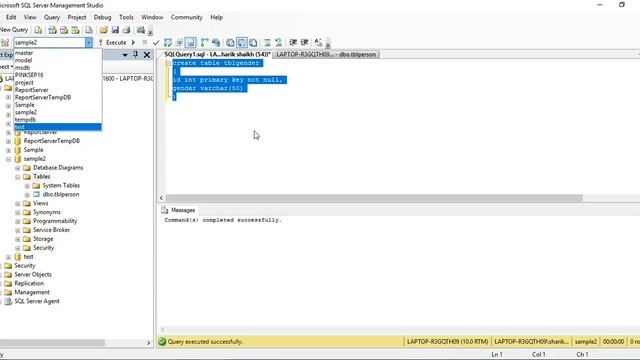Viewport: 640px width, 360px height.
Task: Click the Open File folder icon
Action: tap(104, 30)
